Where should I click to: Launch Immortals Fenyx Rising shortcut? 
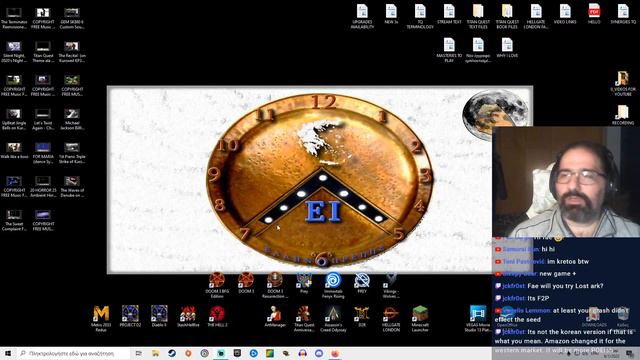pyautogui.click(x=333, y=285)
